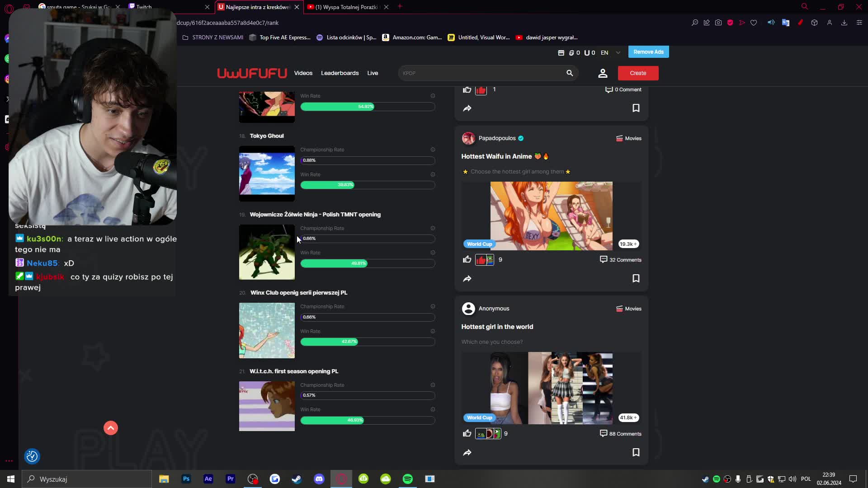Open Discord from the taskbar
The width and height of the screenshot is (868, 488).
(319, 479)
